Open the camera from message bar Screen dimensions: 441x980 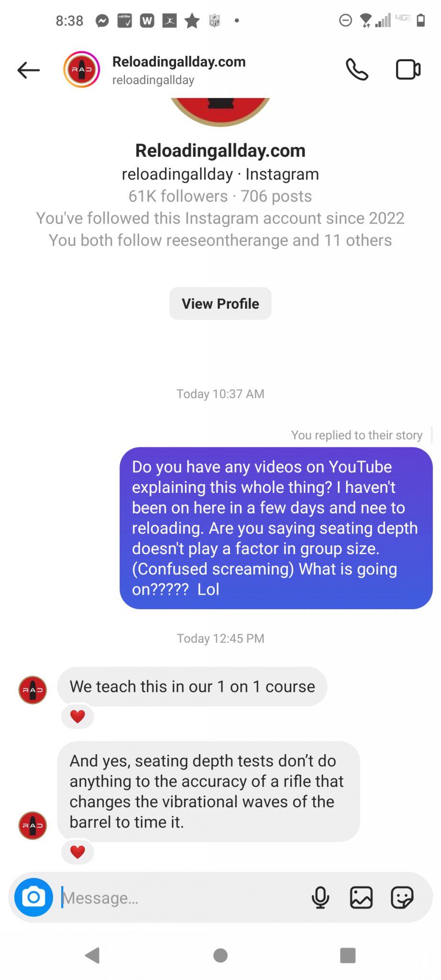point(33,897)
